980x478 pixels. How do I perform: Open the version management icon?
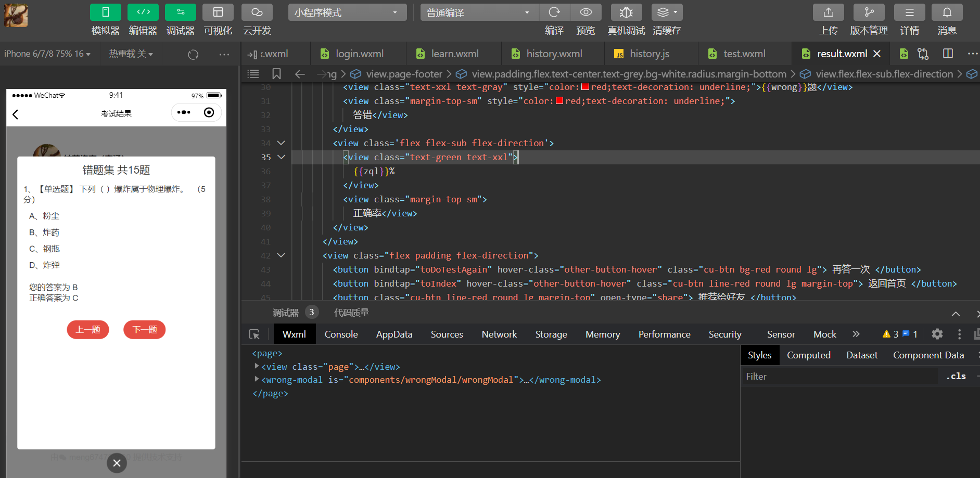point(869,12)
